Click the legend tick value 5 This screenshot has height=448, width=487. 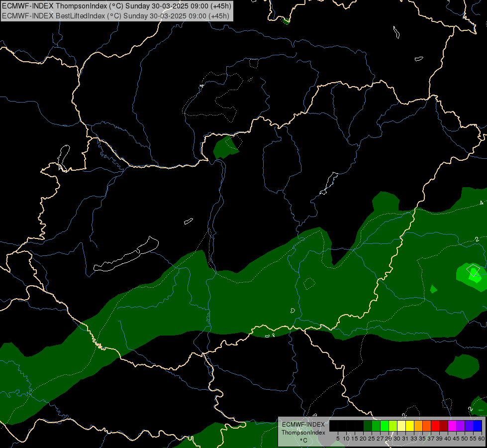(x=338, y=439)
